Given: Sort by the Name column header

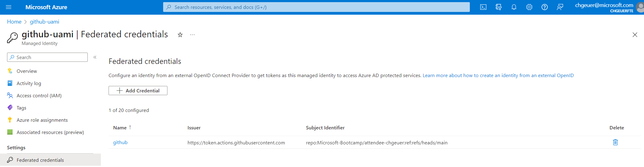Looking at the screenshot, I should (120, 128).
